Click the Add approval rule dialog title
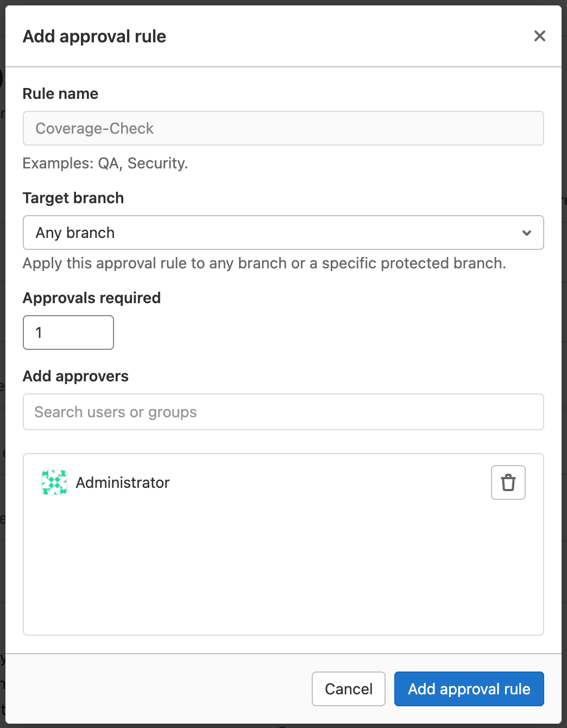Image resolution: width=567 pixels, height=728 pixels. (94, 36)
